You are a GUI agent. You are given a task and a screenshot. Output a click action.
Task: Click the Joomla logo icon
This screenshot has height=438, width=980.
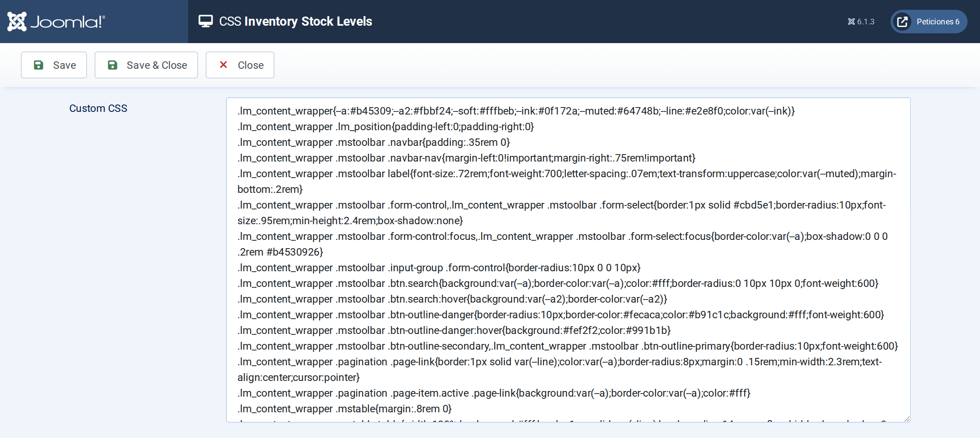coord(17,21)
